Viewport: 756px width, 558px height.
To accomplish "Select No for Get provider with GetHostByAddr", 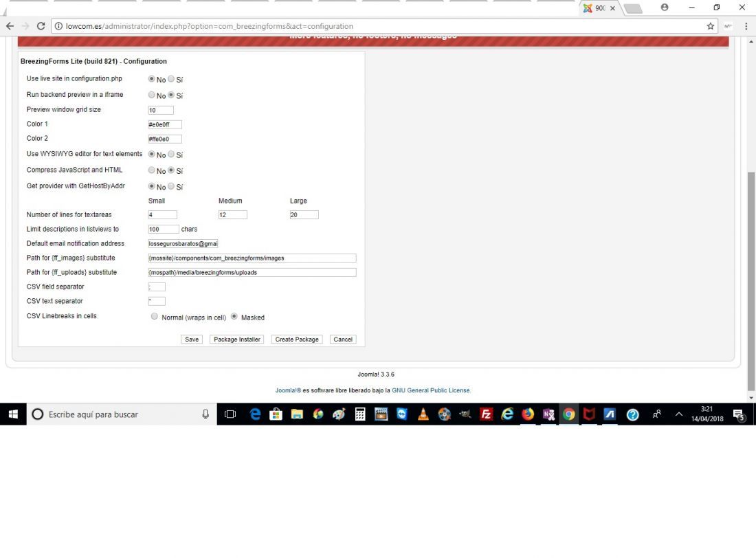I will (x=152, y=186).
